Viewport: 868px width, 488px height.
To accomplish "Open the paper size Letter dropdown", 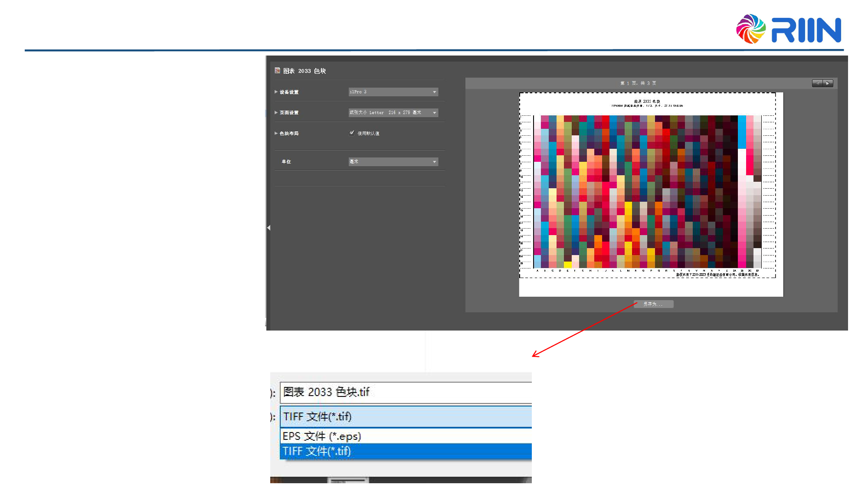I will [393, 112].
